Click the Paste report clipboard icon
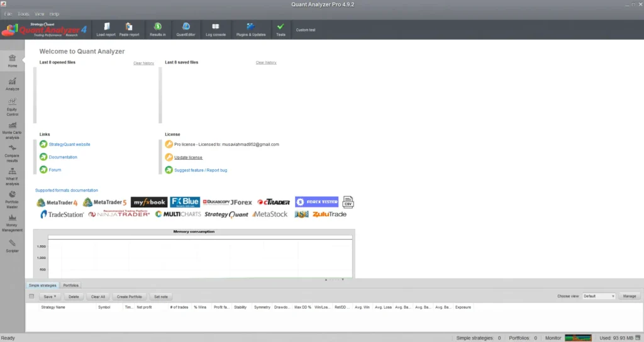The width and height of the screenshot is (644, 342). 128,26
